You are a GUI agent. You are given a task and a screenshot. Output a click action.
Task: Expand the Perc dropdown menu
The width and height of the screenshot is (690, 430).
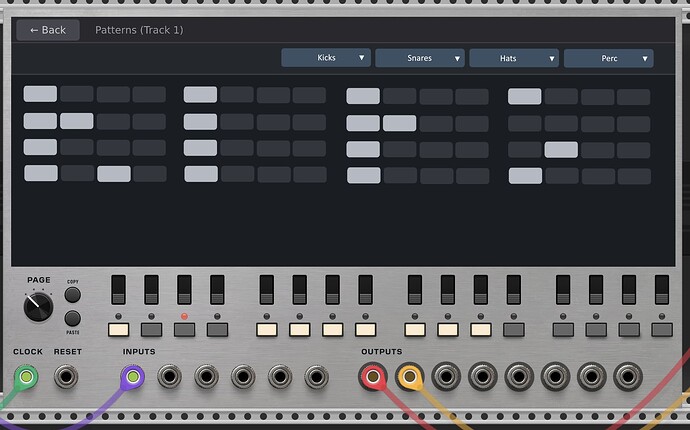[609, 58]
